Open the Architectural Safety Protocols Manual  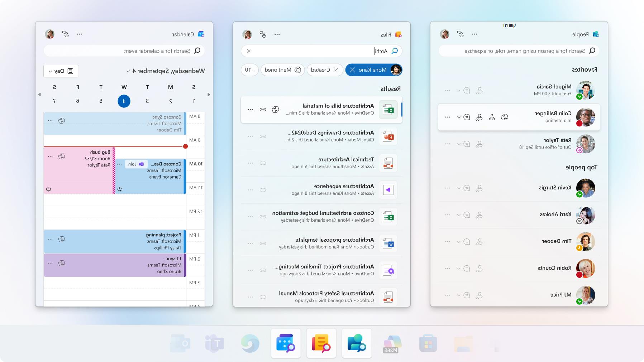point(321,297)
